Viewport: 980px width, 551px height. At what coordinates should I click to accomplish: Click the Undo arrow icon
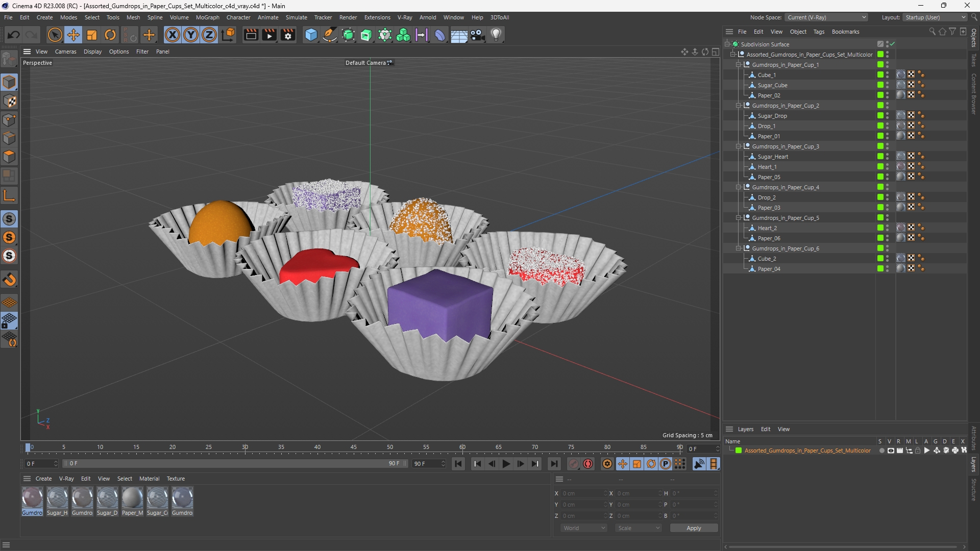coord(14,35)
